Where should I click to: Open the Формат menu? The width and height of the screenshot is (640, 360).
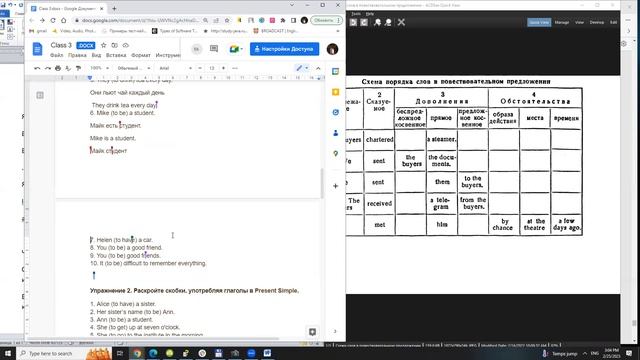[141, 55]
